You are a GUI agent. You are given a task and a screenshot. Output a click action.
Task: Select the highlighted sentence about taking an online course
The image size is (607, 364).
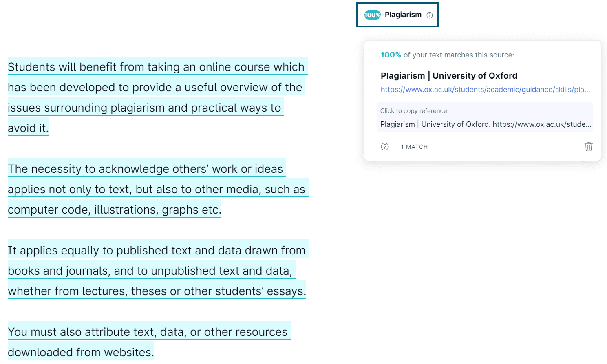pyautogui.click(x=157, y=67)
